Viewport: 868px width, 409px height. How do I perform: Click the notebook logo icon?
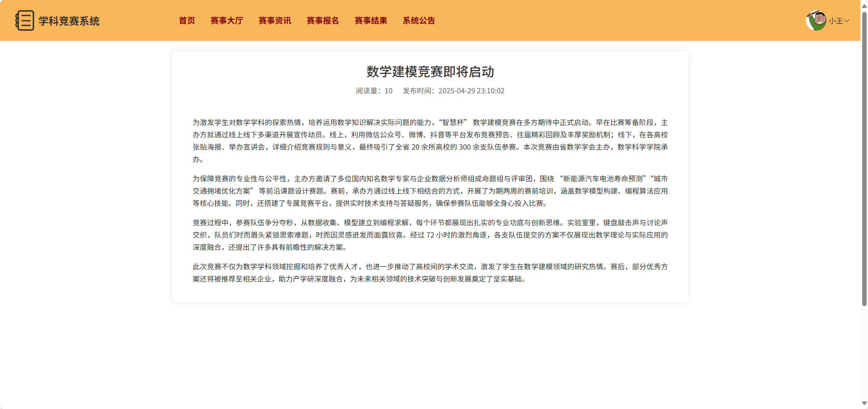(25, 20)
